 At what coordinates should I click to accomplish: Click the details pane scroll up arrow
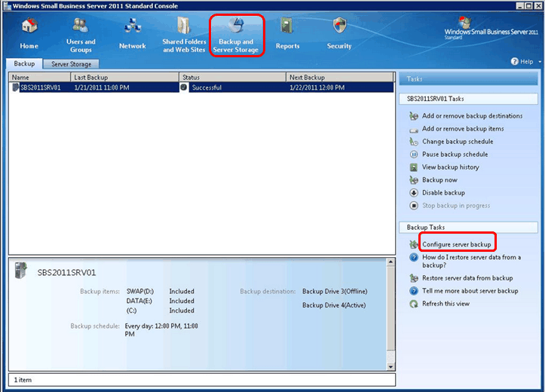390,262
